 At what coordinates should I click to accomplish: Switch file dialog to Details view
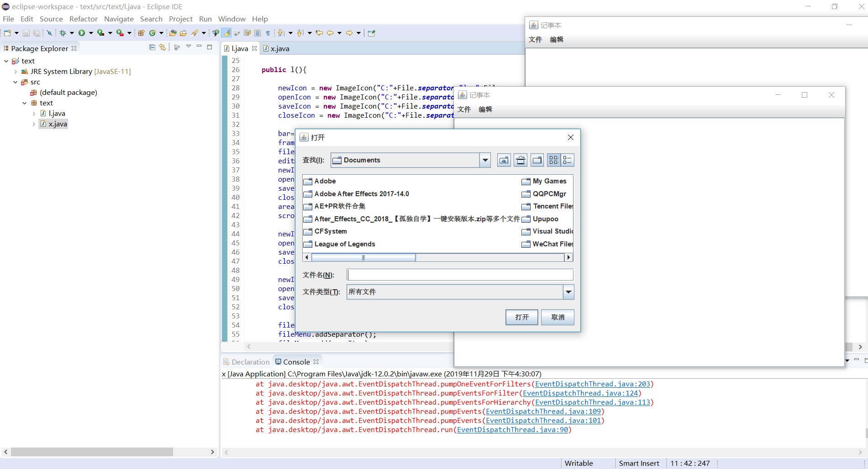pos(567,160)
